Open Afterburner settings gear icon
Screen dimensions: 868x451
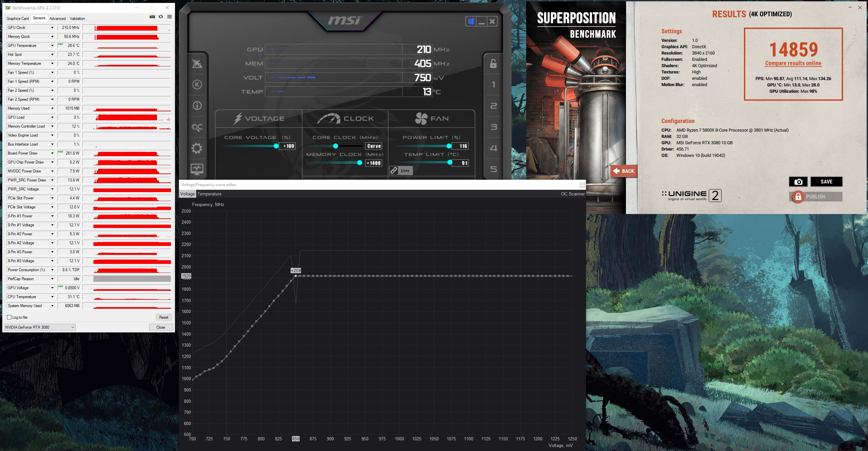[197, 148]
